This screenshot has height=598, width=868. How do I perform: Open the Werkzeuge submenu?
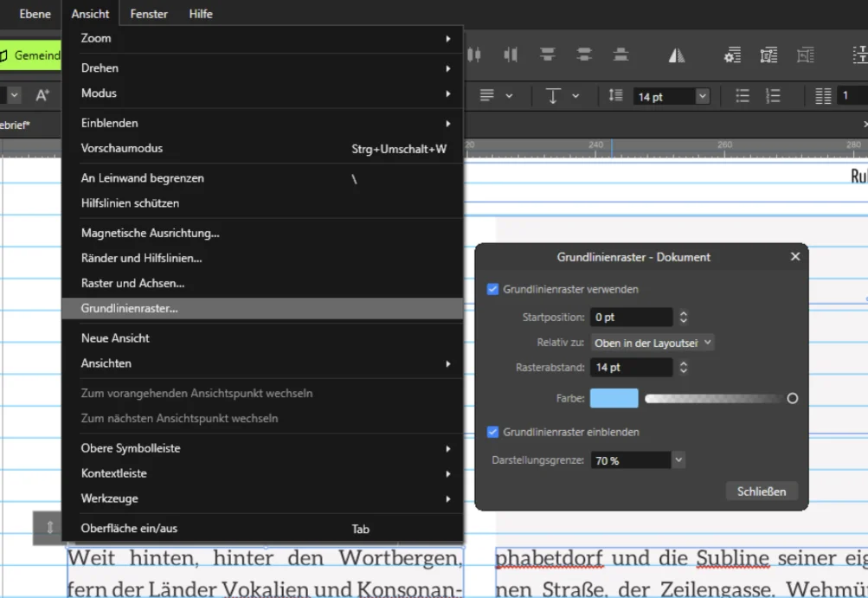click(263, 498)
